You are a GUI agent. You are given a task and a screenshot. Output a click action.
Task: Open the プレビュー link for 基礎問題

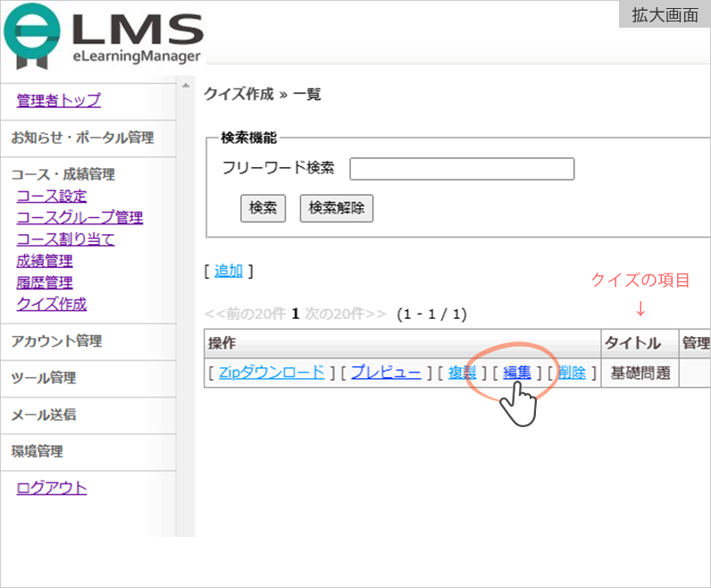coord(387,373)
